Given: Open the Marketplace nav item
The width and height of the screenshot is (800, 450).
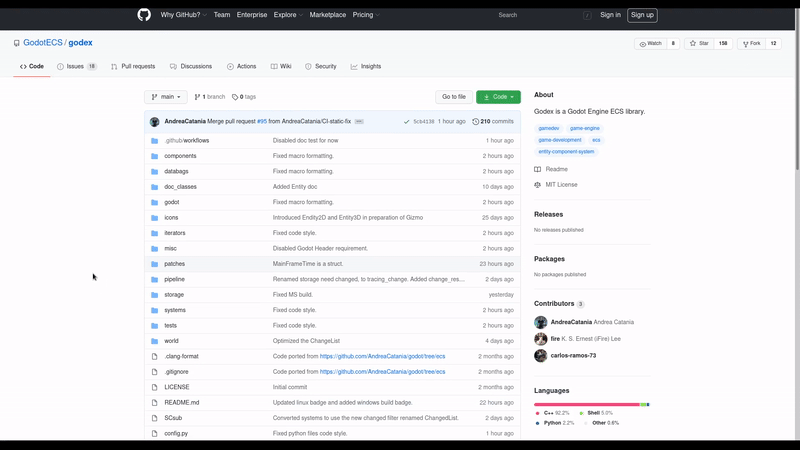Looking at the screenshot, I should [328, 15].
